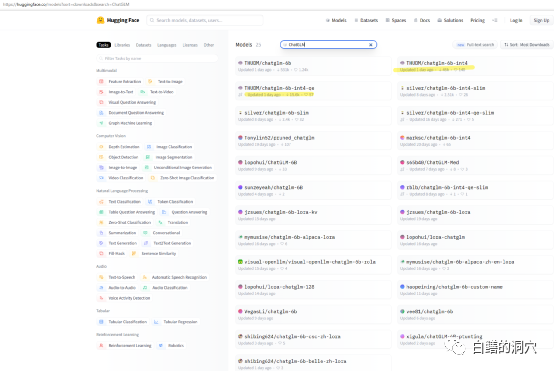Open the Hugging Face logo homepage
Viewport: 554px width, 371px height.
pyautogui.click(x=118, y=20)
